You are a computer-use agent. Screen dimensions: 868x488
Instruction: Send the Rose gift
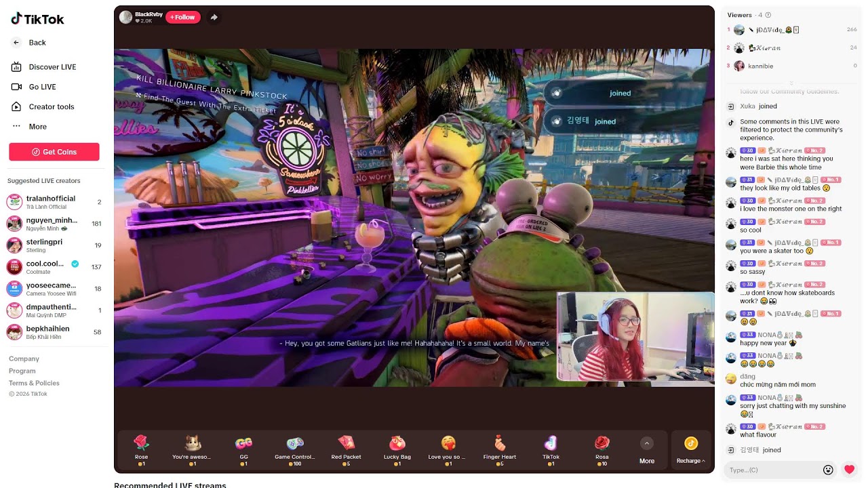141,451
